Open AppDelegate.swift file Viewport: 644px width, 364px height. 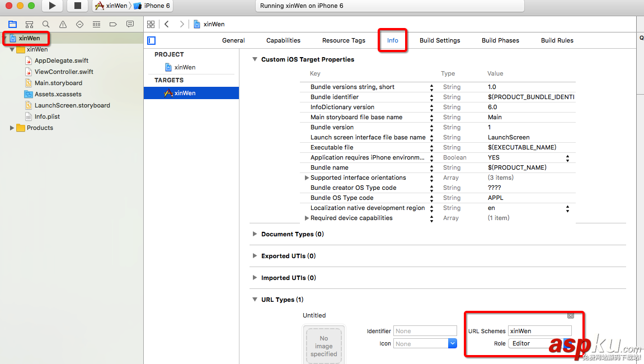[61, 60]
